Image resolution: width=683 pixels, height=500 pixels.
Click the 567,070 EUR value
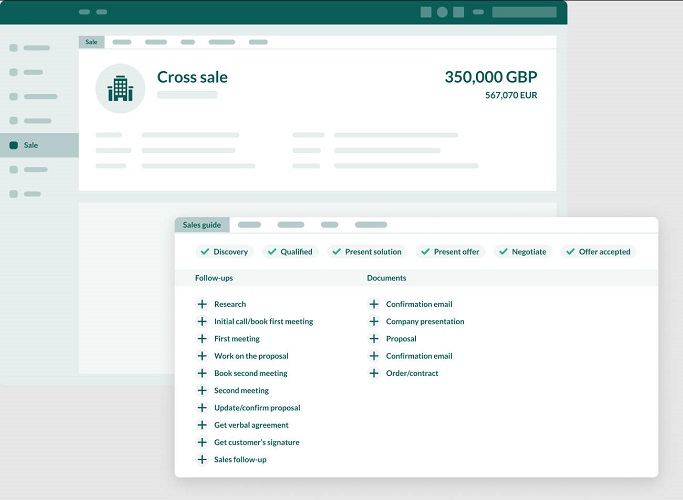pos(511,95)
